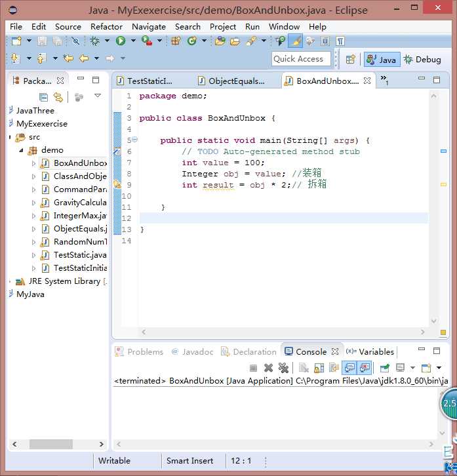Switch to Debug perspective
Screen dimensions: 457x476
click(422, 60)
